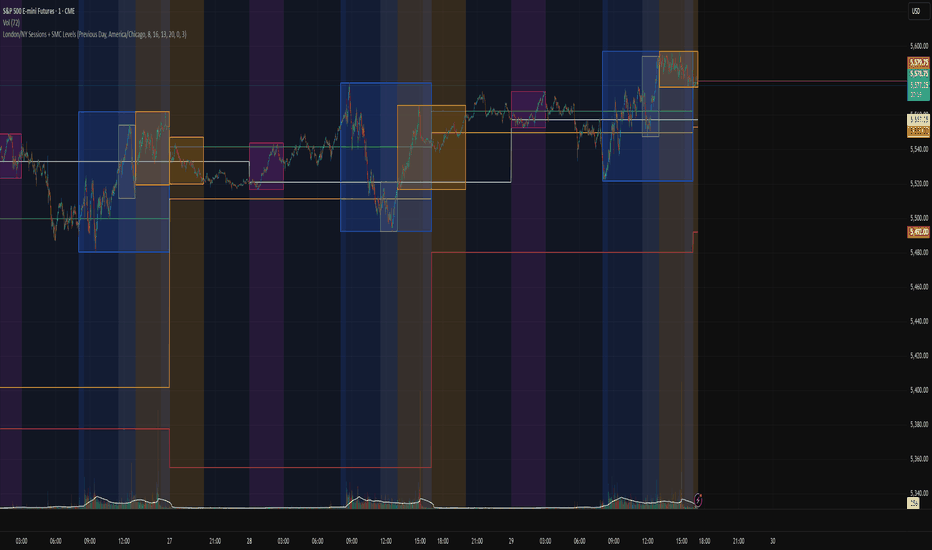Click the lightning bolt icon at last bar
This screenshot has height=550, width=932.
[x=698, y=500]
